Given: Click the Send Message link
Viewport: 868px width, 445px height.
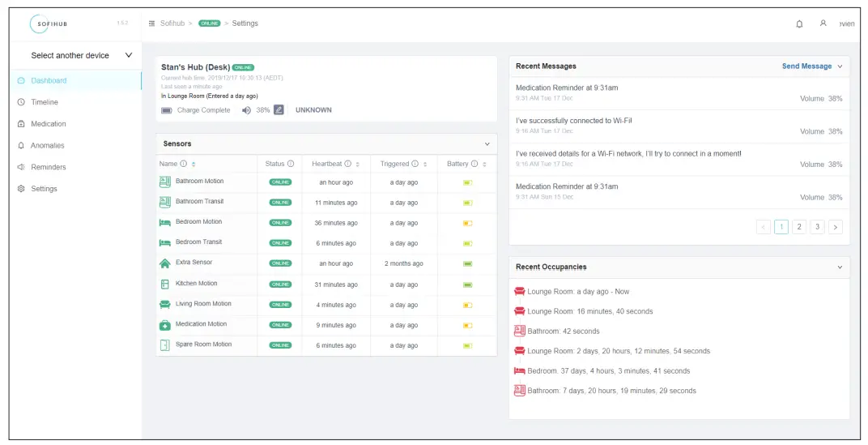Looking at the screenshot, I should pyautogui.click(x=806, y=66).
